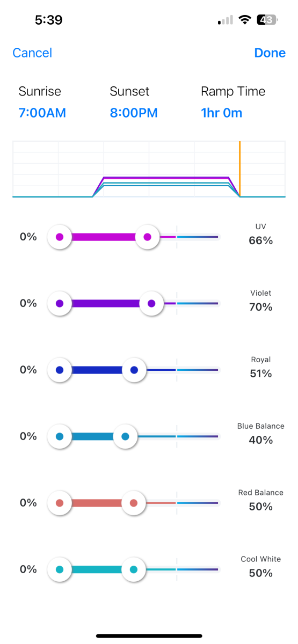This screenshot has width=298, height=644.
Task: Select the Blue Balance upper handle
Action: 125,436
